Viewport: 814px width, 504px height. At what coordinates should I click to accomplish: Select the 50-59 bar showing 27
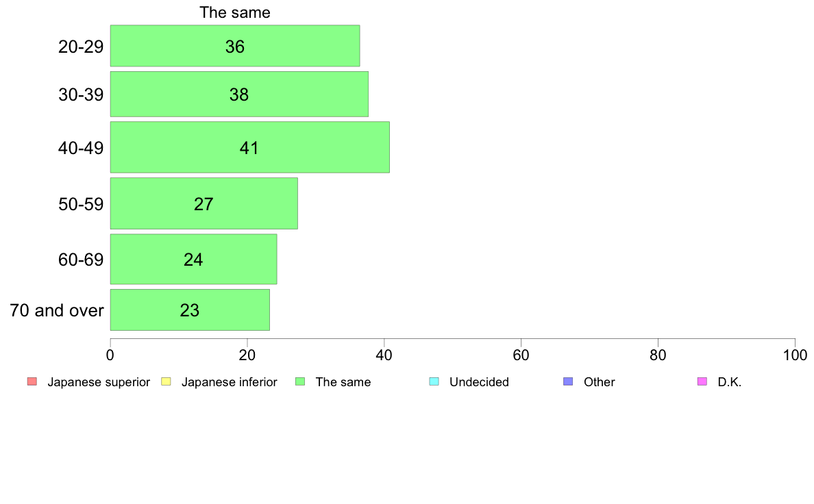204,203
